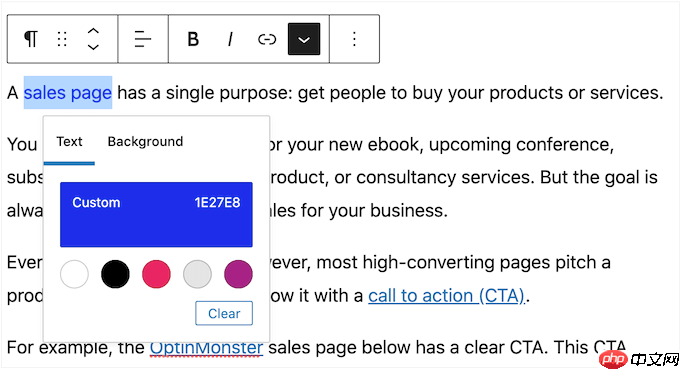680x369 pixels.
Task: Choose the black color swatch
Action: pyautogui.click(x=115, y=274)
